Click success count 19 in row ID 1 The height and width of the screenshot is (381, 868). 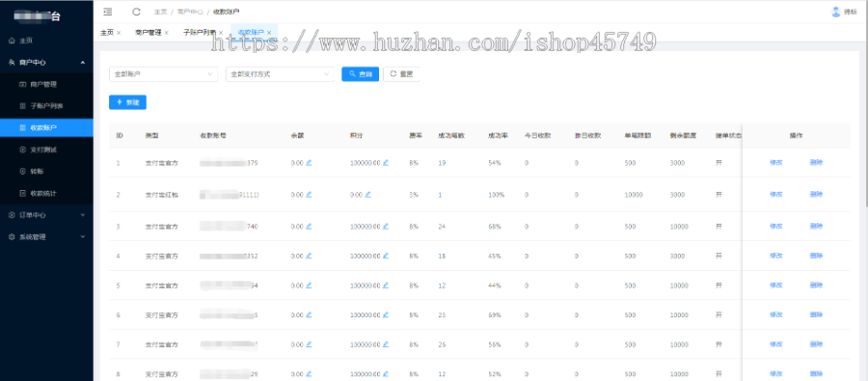(442, 163)
